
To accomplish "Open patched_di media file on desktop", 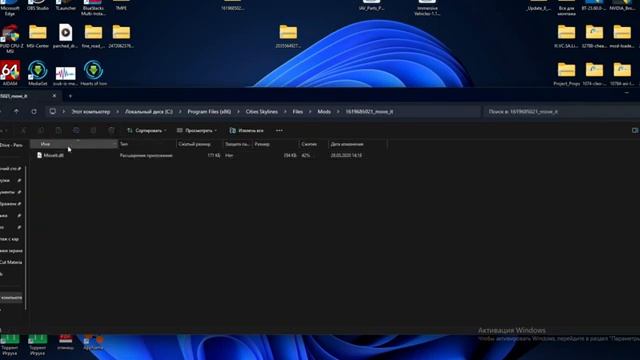I will pos(65,37).
